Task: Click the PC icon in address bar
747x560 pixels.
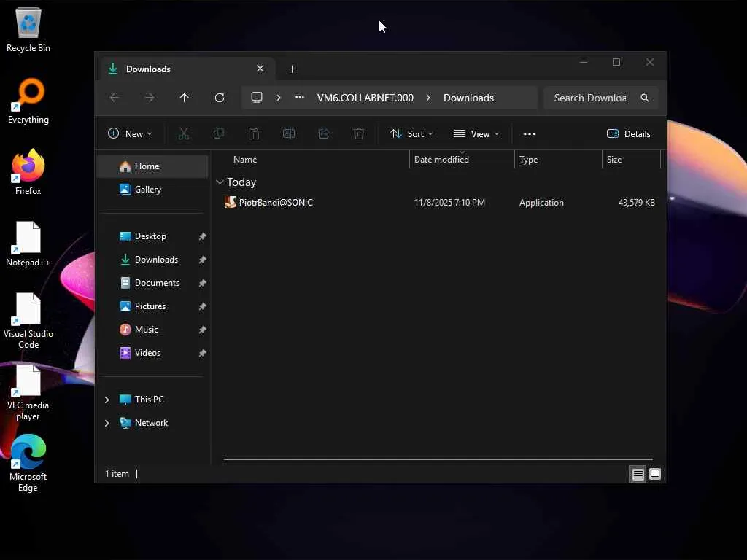Action: 257,98
